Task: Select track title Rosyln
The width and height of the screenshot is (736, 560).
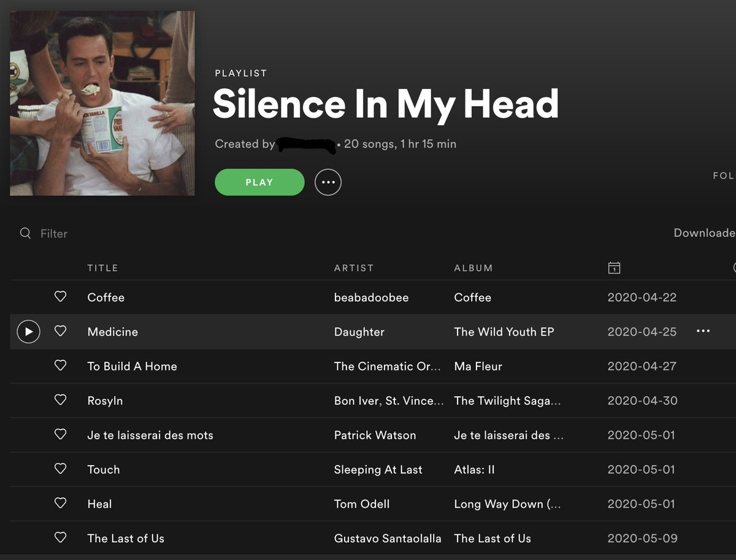Action: [105, 401]
